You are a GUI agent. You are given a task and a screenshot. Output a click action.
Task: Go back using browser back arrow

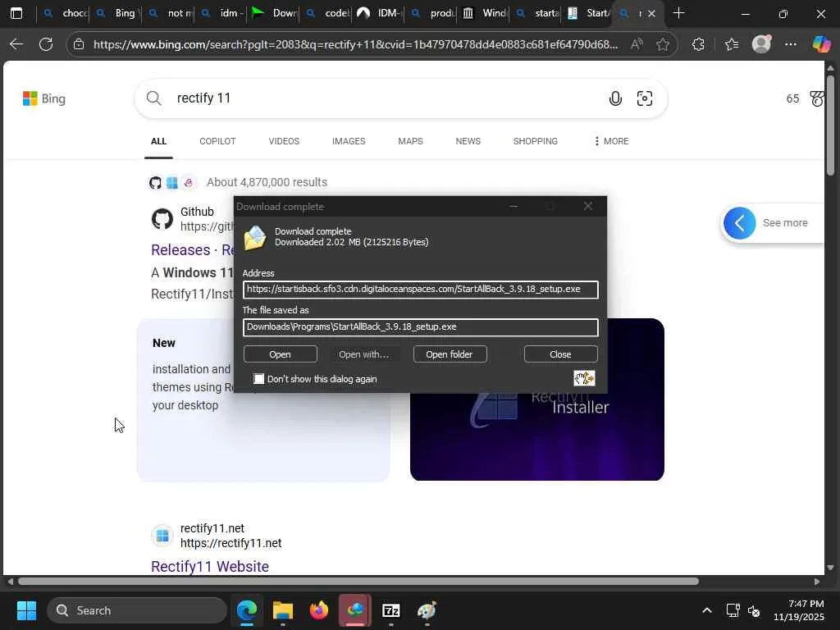click(x=16, y=44)
